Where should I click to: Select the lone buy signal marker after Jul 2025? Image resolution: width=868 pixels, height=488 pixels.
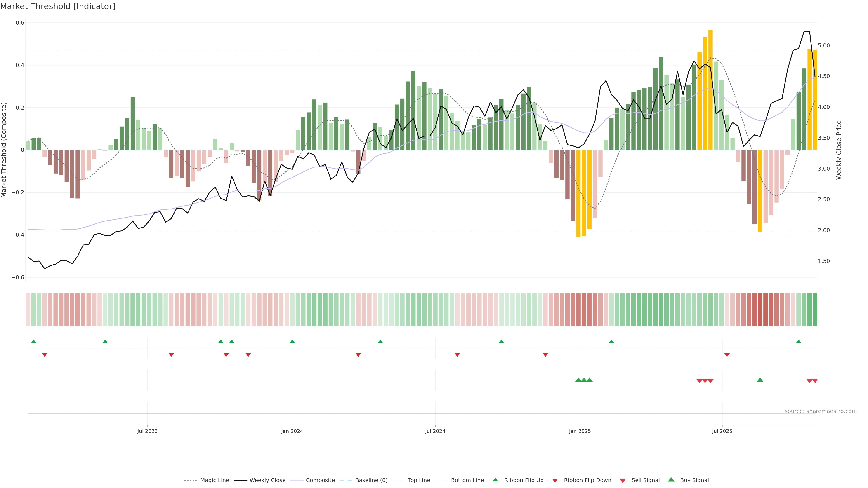[x=760, y=380]
